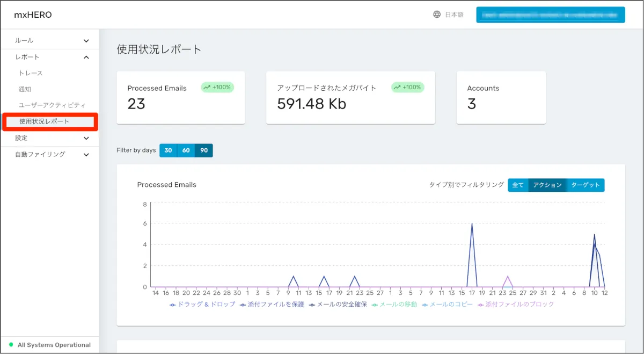Open the トレース report page
This screenshot has width=644, height=354.
pos(31,73)
